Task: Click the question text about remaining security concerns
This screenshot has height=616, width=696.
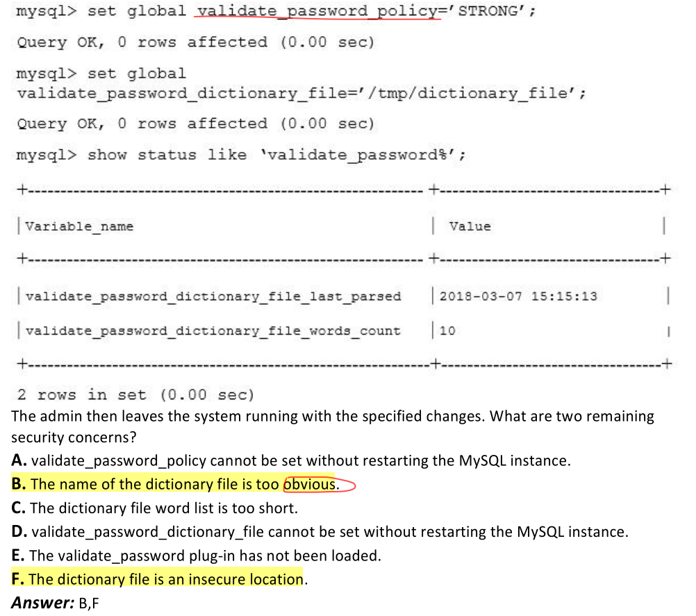Action: 333,427
